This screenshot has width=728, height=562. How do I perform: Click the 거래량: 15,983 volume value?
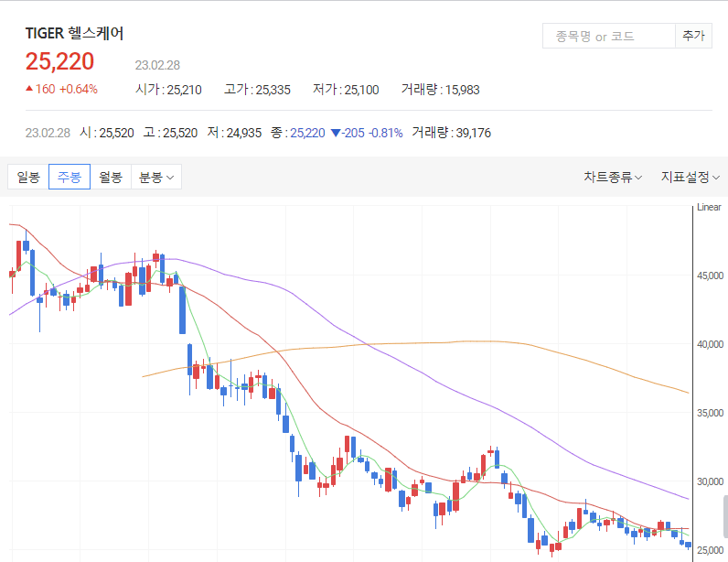(440, 90)
